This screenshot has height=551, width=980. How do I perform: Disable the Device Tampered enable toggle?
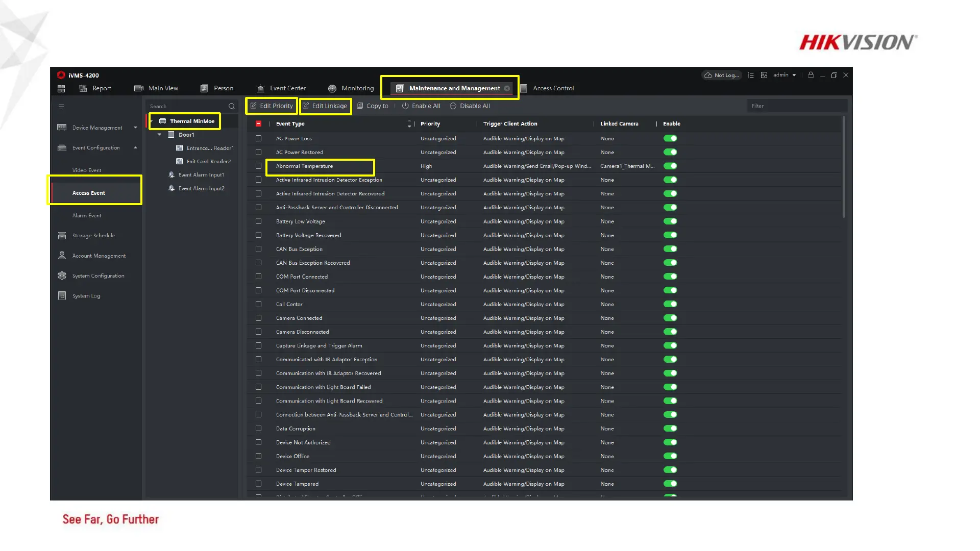pyautogui.click(x=670, y=484)
